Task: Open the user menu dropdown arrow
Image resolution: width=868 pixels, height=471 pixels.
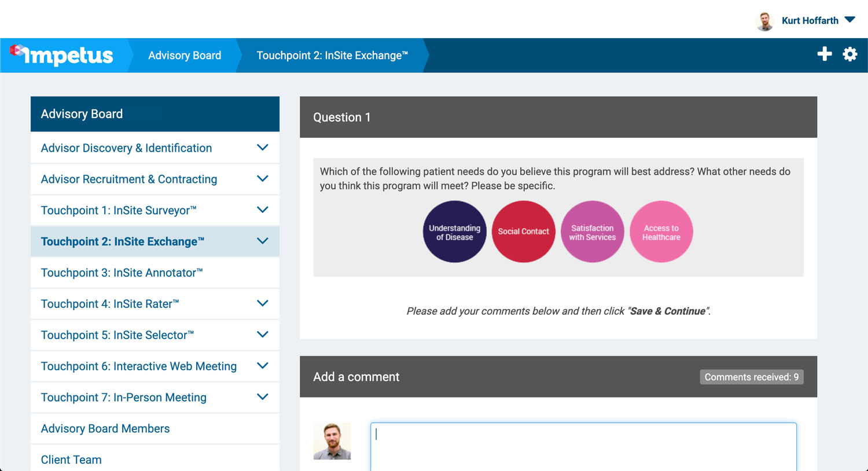Action: [x=849, y=20]
